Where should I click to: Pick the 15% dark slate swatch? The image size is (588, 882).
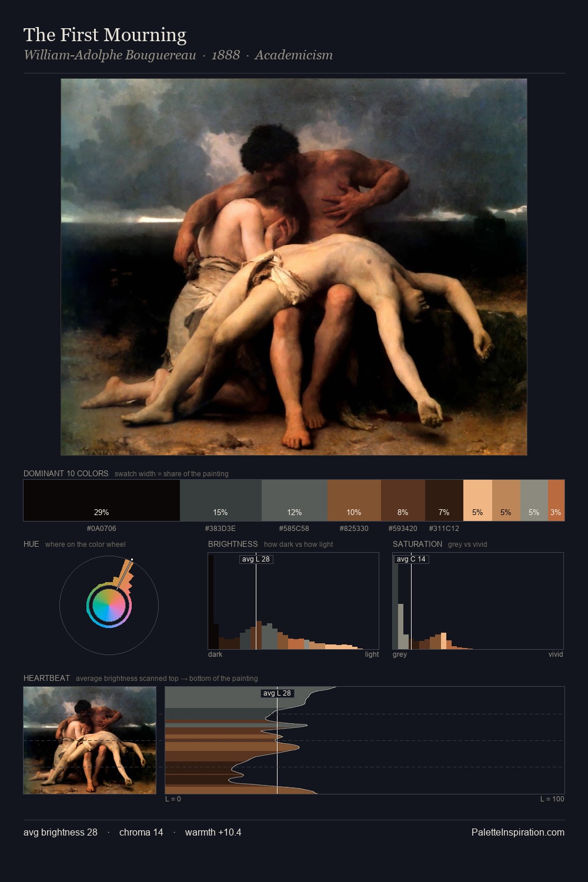[x=220, y=500]
